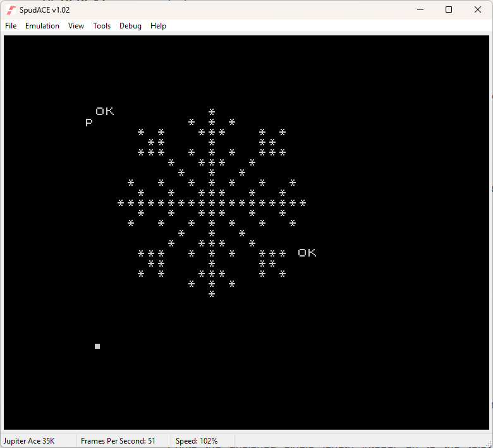Click the letter P on the emulator screen

tap(89, 123)
